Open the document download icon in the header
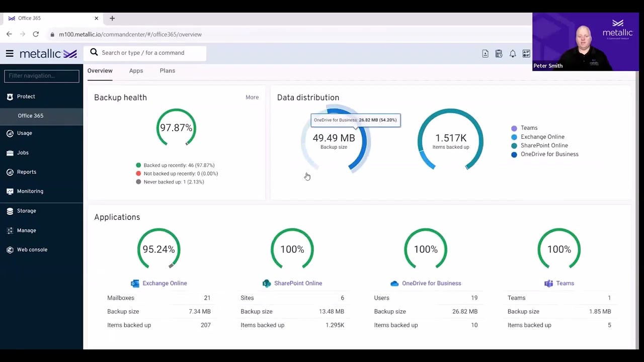644x362 pixels. [485, 54]
